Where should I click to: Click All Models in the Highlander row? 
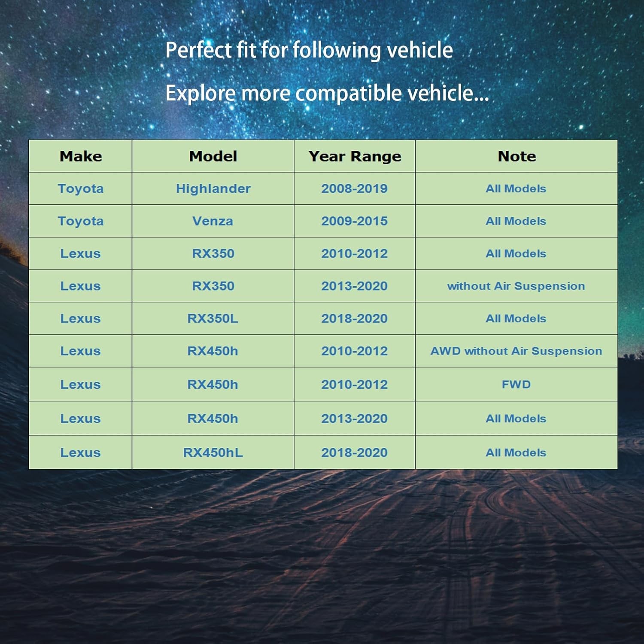point(516,188)
